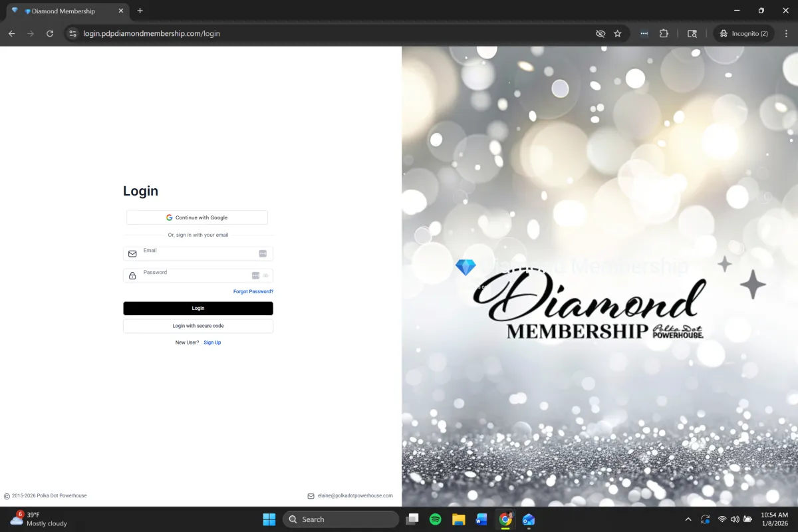
Task: Open the password manager extension icon
Action: pyautogui.click(x=644, y=33)
